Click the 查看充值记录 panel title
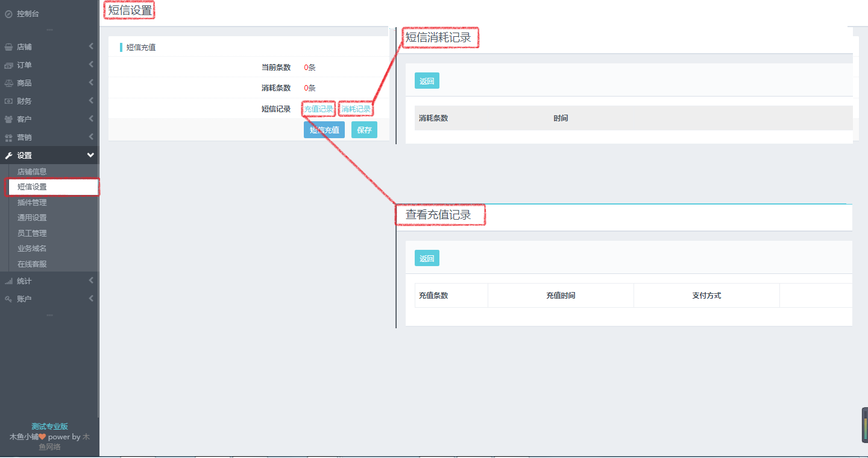This screenshot has height=458, width=868. [438, 215]
